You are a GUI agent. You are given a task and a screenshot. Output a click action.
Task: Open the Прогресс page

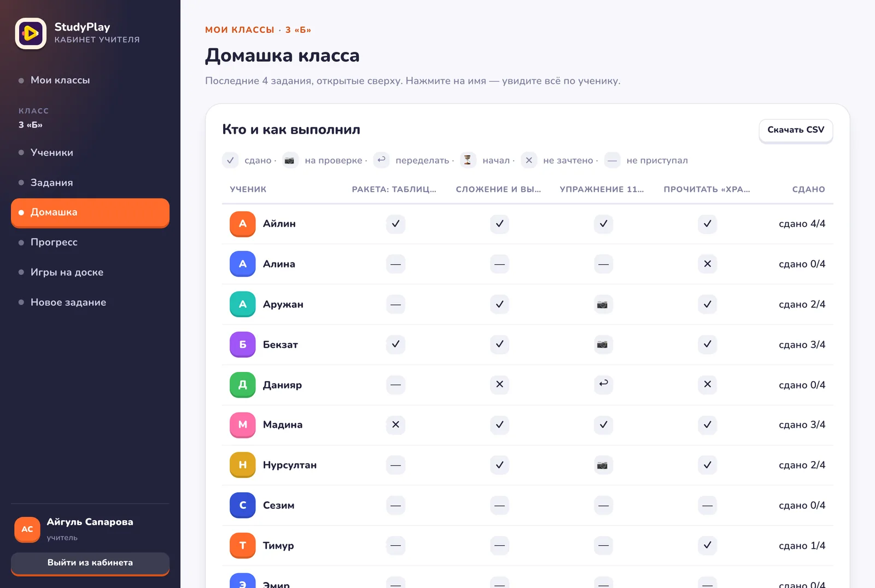coord(90,242)
